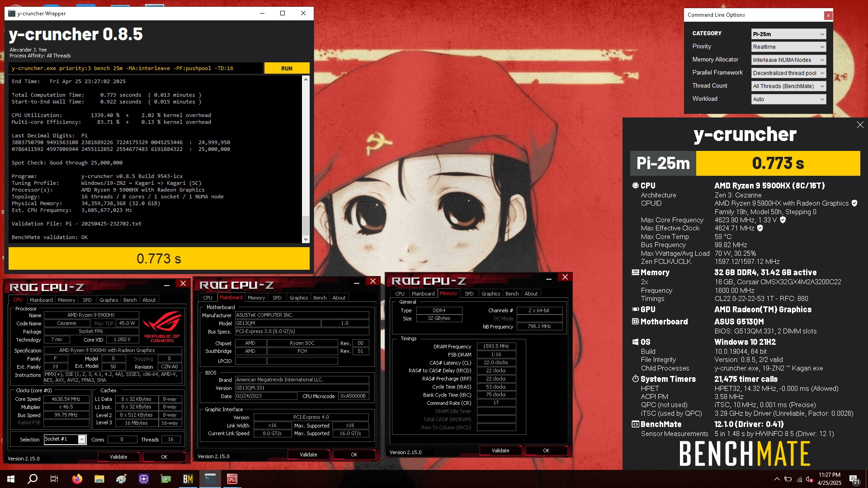The image size is (868, 488).
Task: Open File Explorer from the taskbar
Action: tap(99, 479)
